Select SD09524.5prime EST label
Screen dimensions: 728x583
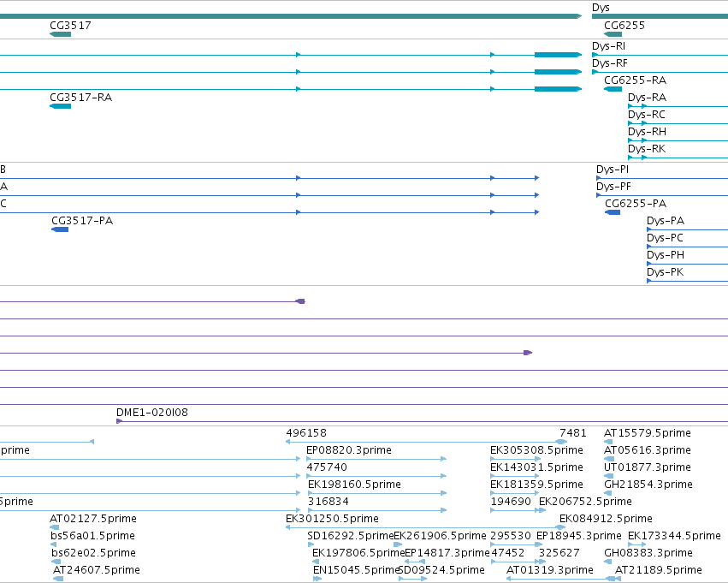(x=441, y=570)
